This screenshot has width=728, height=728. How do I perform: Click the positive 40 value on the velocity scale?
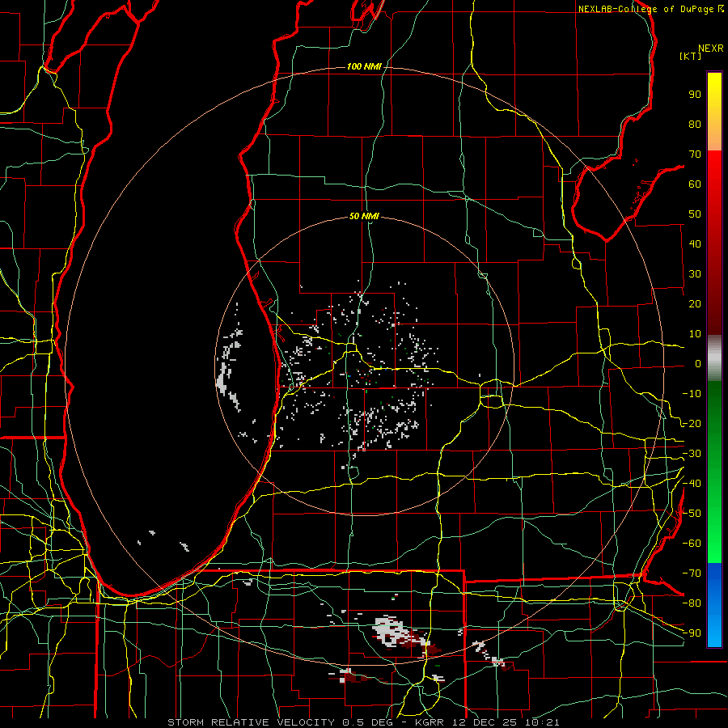695,244
